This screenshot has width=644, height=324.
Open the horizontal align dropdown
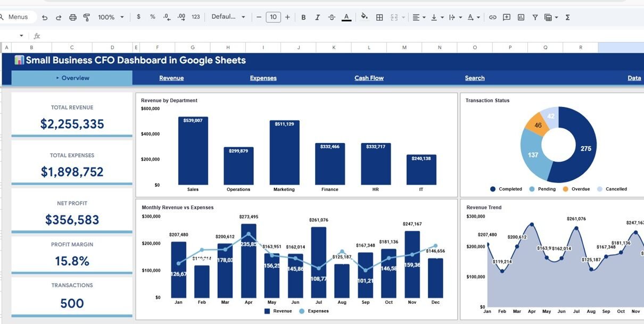[419, 18]
